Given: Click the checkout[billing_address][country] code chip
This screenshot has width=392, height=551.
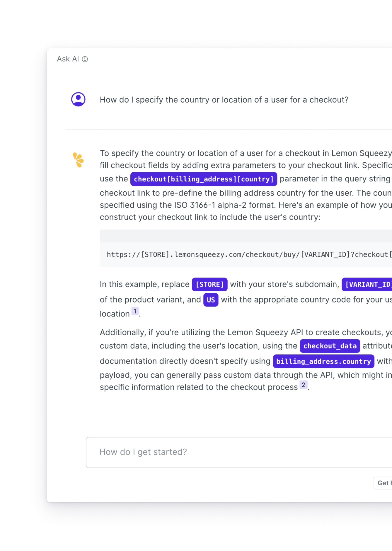Looking at the screenshot, I should [x=204, y=179].
